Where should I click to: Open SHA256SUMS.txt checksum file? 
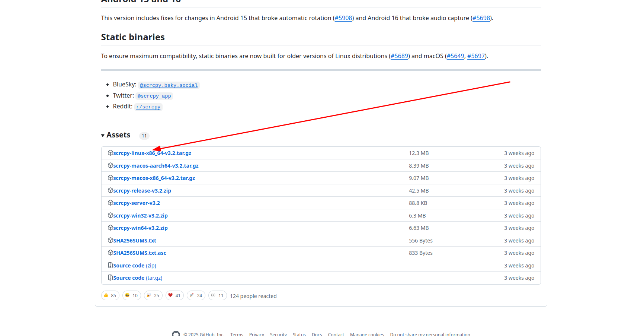[135, 241]
